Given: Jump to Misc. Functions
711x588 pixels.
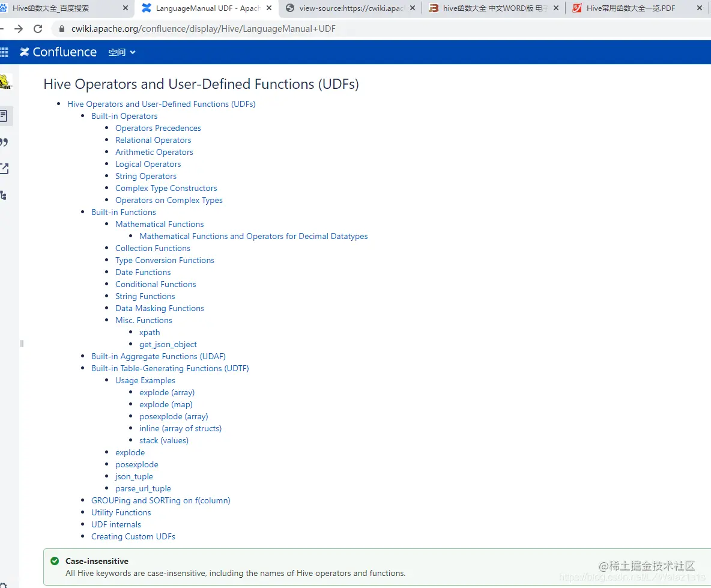Looking at the screenshot, I should point(144,321).
